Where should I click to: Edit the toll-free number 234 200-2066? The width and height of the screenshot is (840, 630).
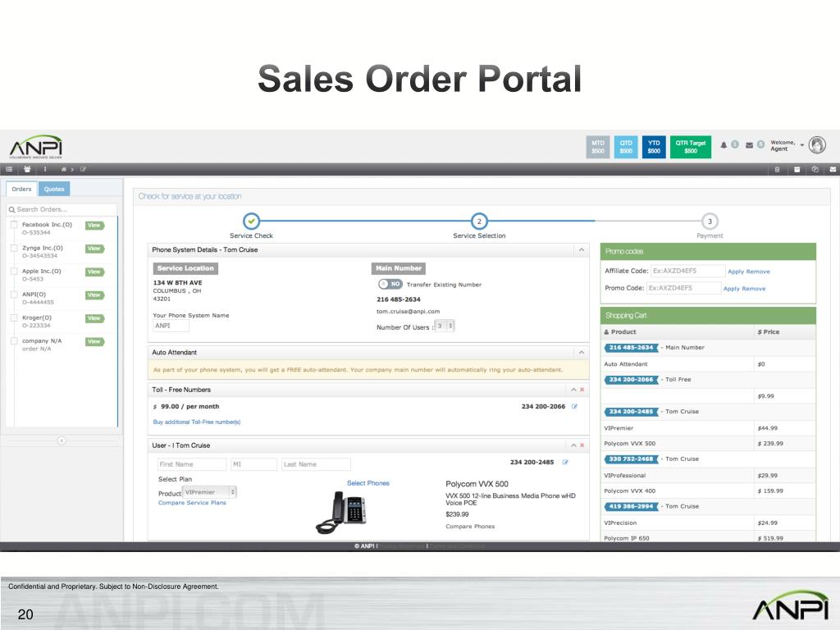575,407
